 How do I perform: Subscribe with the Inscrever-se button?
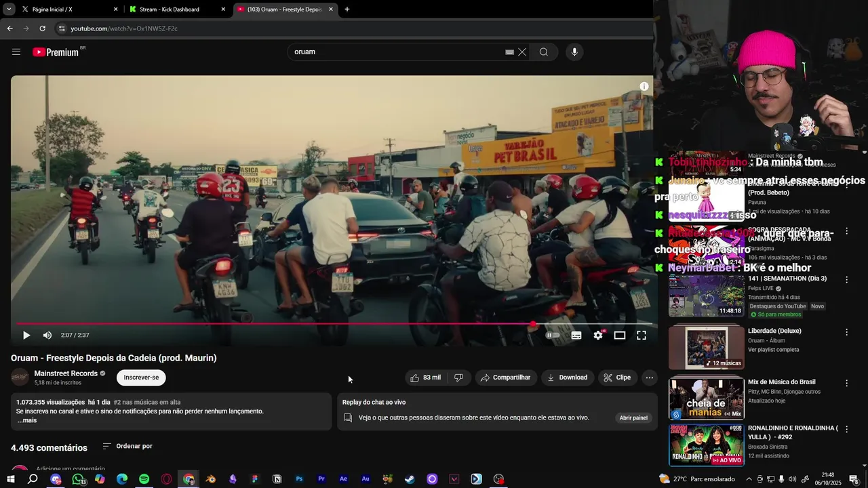[x=141, y=378]
